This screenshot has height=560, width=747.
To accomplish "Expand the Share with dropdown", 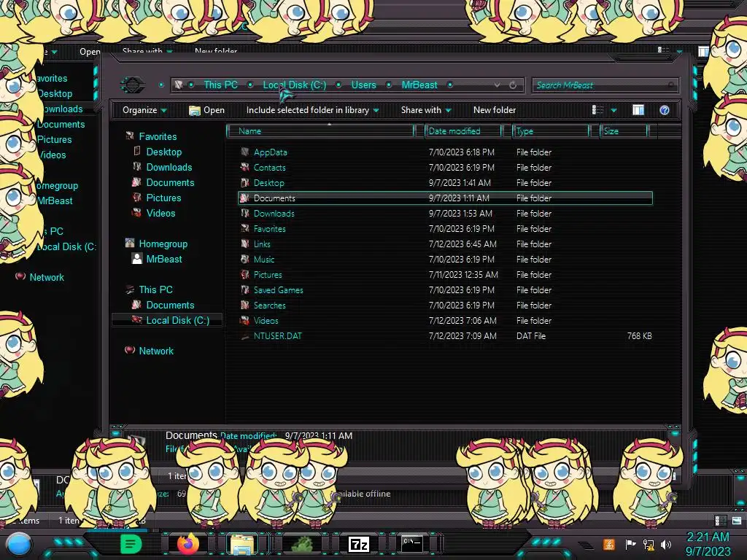I will [x=426, y=110].
